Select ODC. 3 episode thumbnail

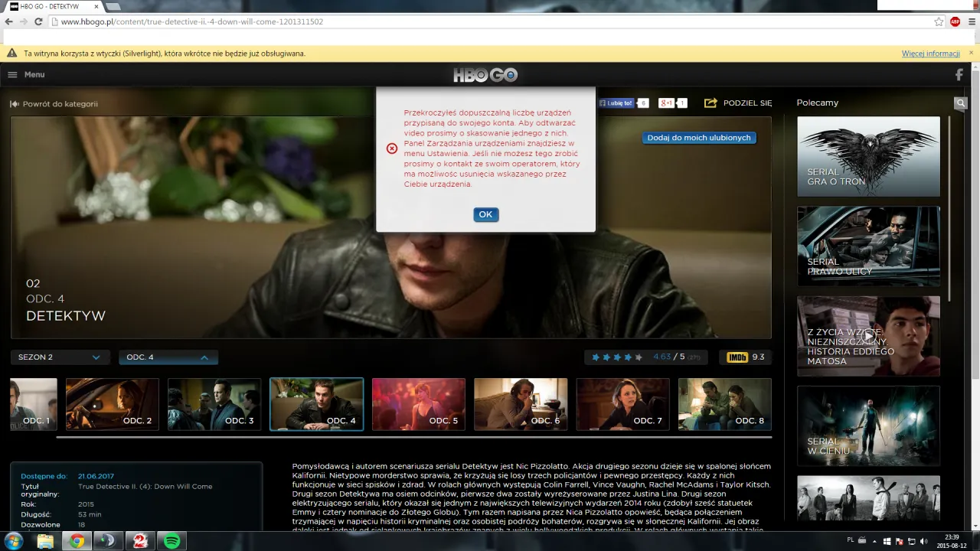pos(214,404)
